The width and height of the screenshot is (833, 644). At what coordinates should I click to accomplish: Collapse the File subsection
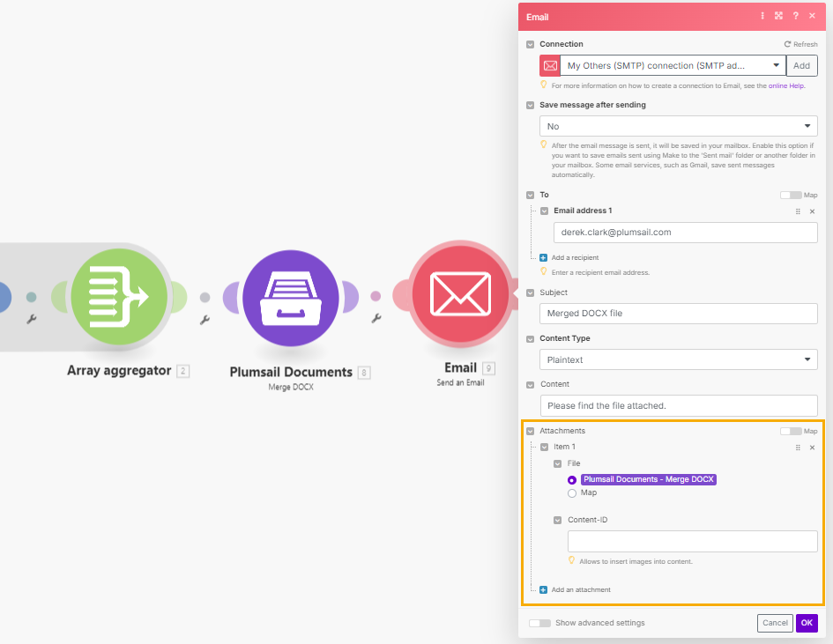(557, 463)
